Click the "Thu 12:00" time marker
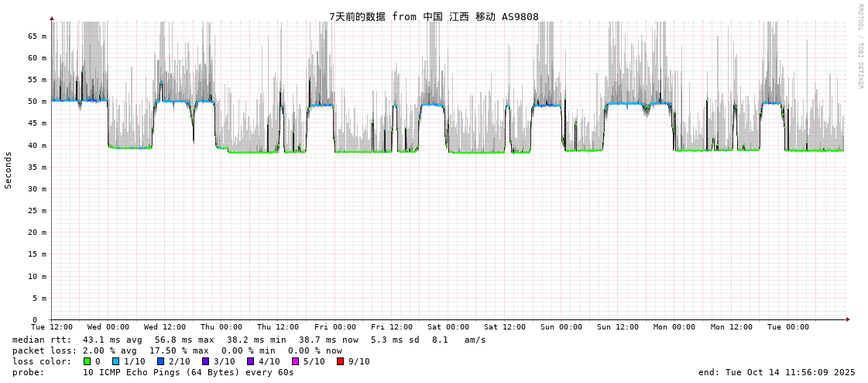Viewport: 868px width, 383px height. pos(278,327)
